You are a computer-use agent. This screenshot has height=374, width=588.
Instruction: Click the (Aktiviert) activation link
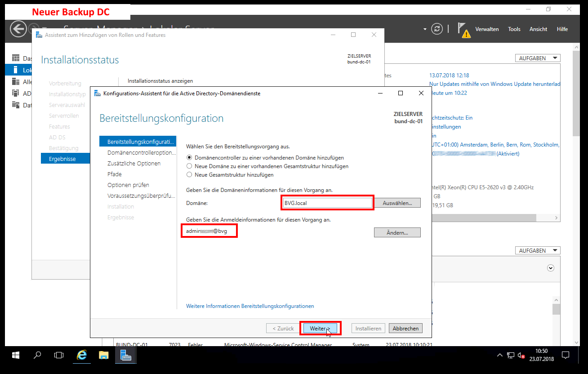[508, 154]
